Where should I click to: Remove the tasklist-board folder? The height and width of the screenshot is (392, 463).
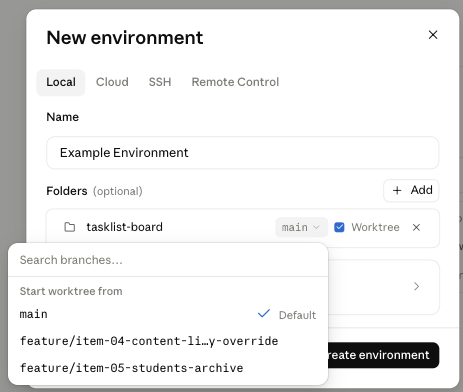tap(416, 227)
